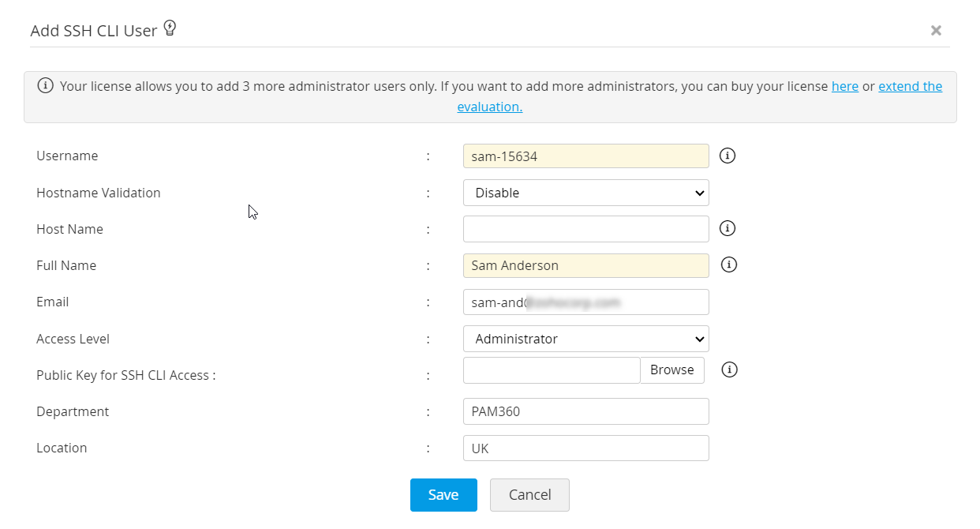Click the Email address field
The image size is (980, 529).
point(585,302)
